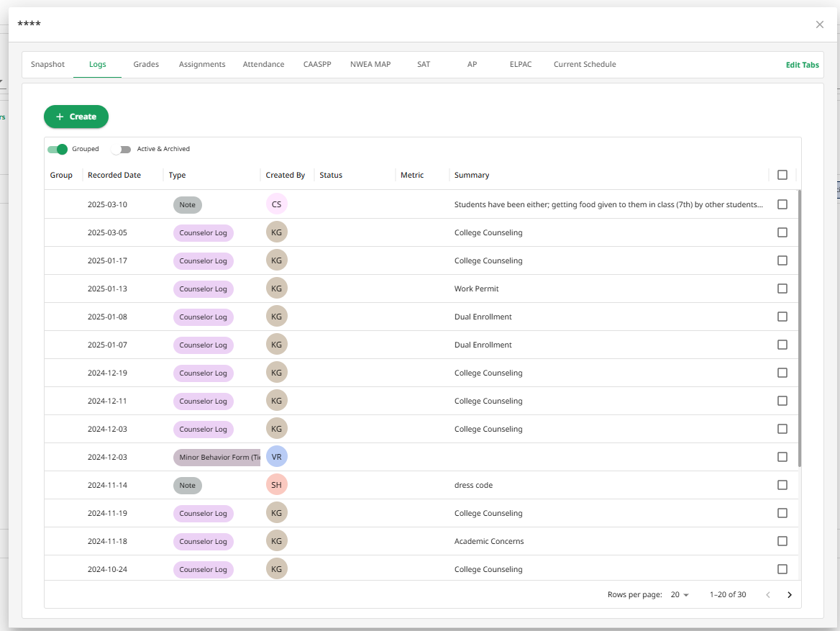
Task: Click KG avatar on Work Permit row
Action: (276, 289)
